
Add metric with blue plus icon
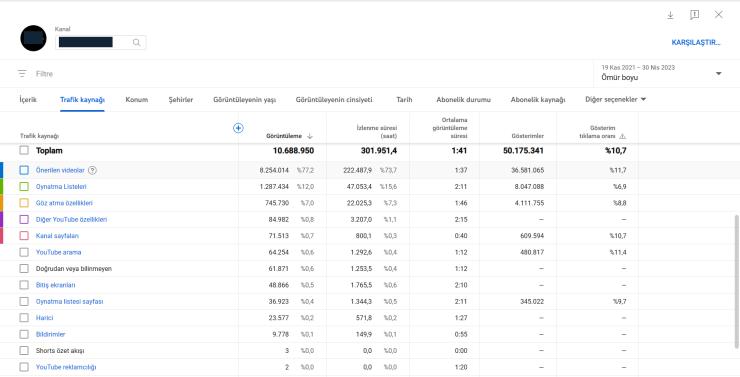coord(238,128)
